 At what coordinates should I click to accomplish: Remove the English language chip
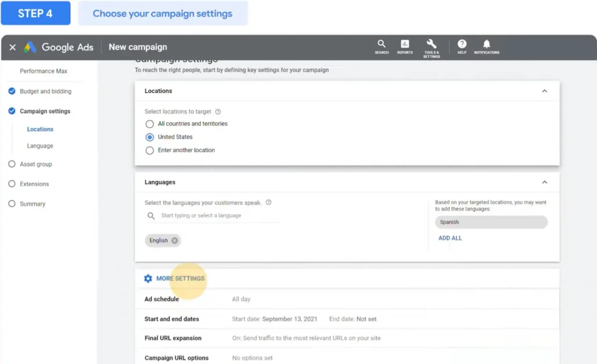coord(174,241)
